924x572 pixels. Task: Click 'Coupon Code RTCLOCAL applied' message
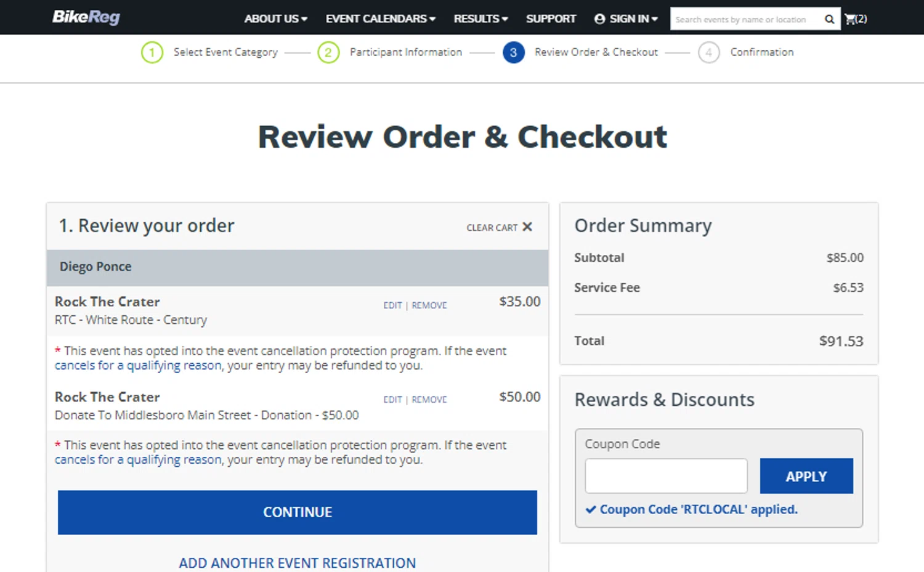click(x=692, y=510)
